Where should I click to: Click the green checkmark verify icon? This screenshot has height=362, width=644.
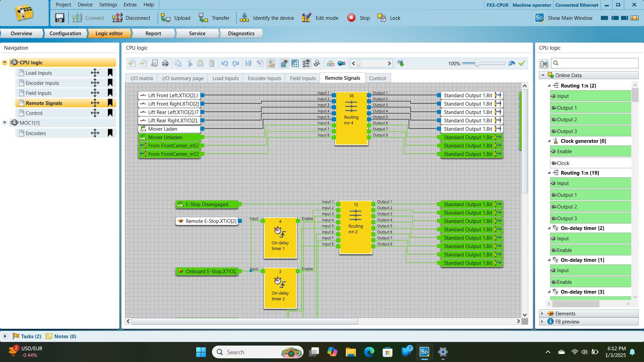click(522, 63)
